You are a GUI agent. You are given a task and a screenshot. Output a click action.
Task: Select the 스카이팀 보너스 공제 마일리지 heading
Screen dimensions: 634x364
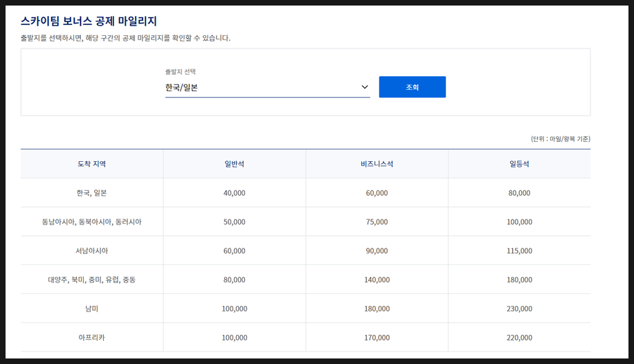(x=89, y=21)
